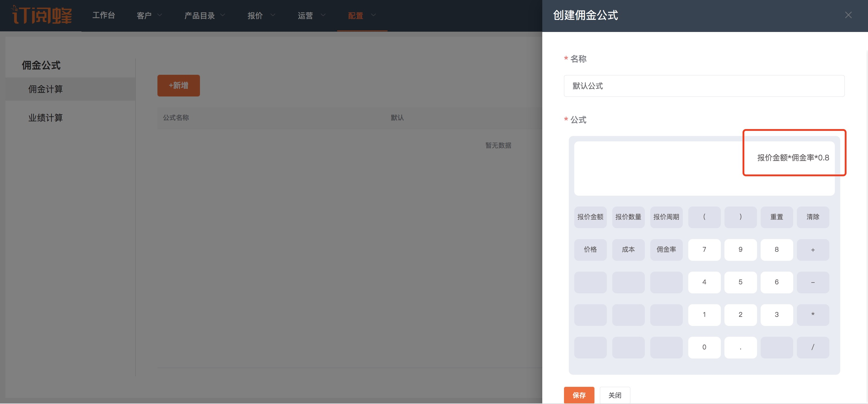Close the 创建佣金公式 panel with X icon

point(848,15)
